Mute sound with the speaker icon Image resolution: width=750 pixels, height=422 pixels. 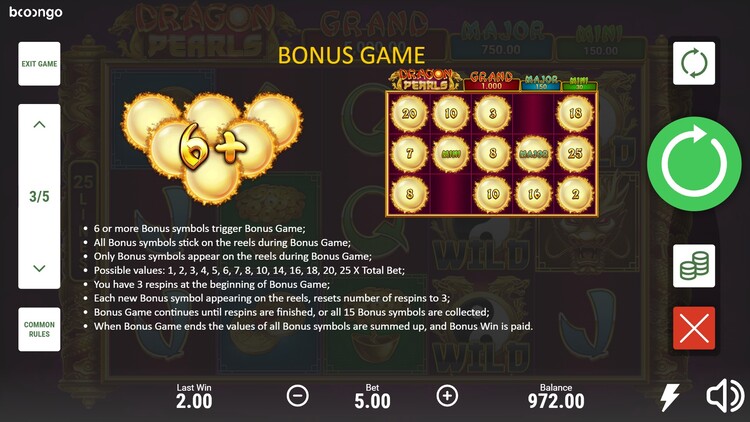[725, 396]
